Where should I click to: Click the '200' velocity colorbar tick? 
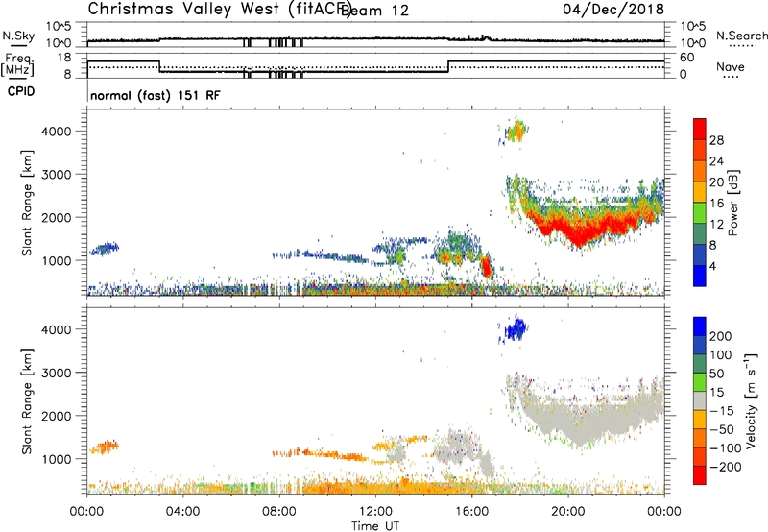coord(721,336)
